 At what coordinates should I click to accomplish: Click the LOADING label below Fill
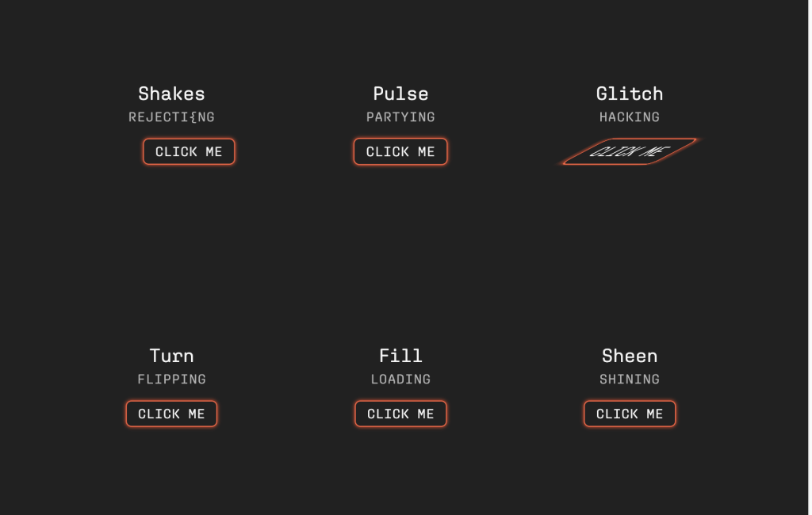400,379
